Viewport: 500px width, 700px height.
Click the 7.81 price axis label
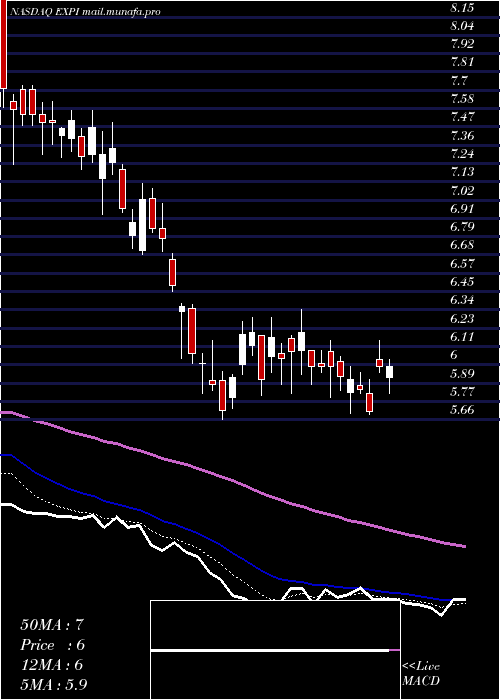click(462, 62)
